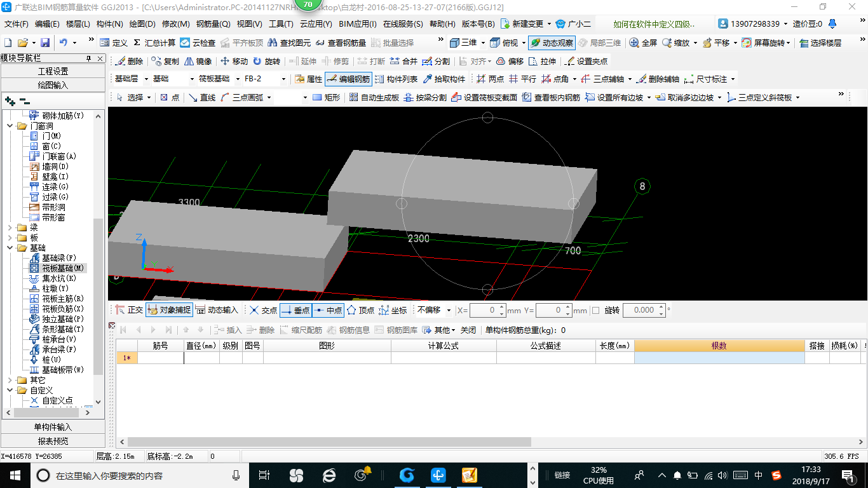Screen dimensions: 868x488
Task: Run 汇总计算 summary calculation
Action: tap(154, 43)
